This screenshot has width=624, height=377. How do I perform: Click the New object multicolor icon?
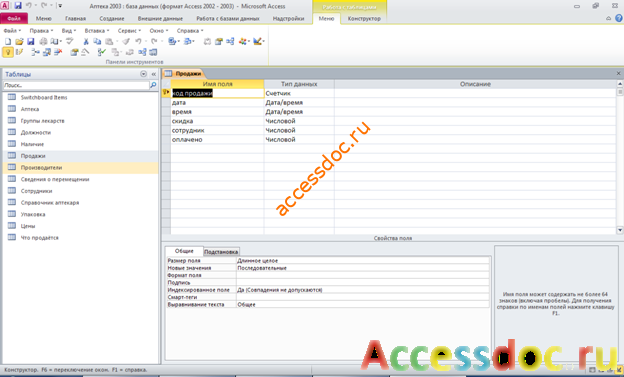[242, 41]
